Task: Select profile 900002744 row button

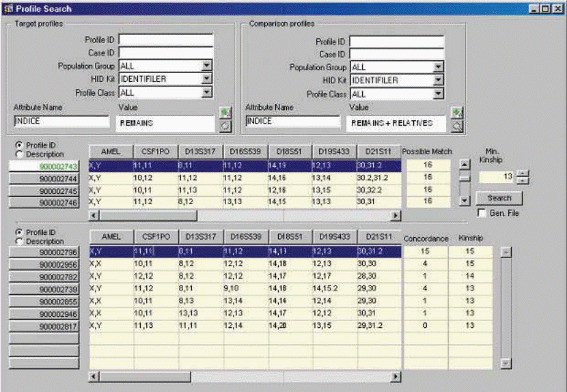Action: tap(44, 178)
